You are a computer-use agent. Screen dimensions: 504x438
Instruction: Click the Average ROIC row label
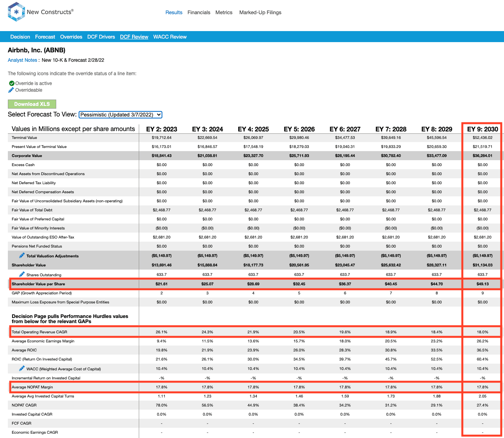[24, 350]
